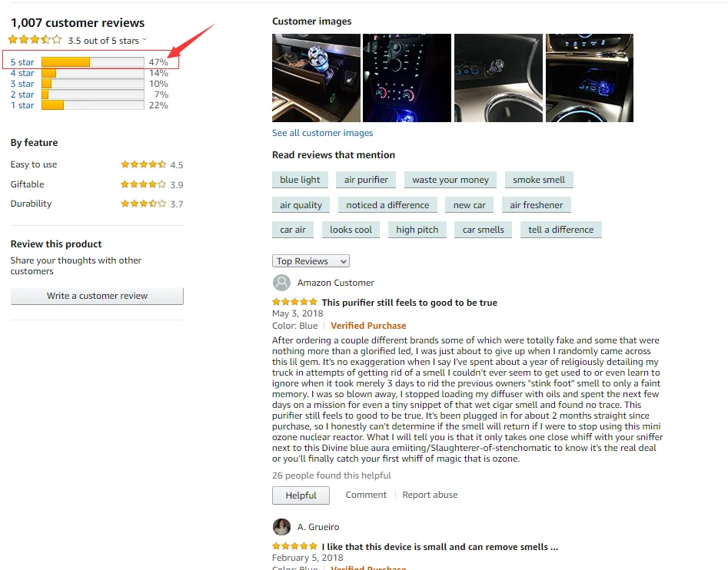The height and width of the screenshot is (570, 728).
Task: Open See all customer images link
Action: coord(322,133)
